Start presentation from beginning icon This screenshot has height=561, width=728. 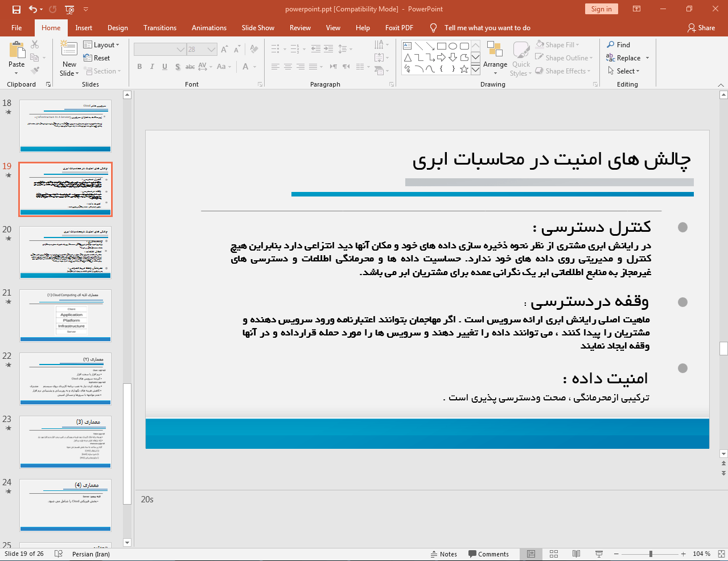[x=70, y=9]
